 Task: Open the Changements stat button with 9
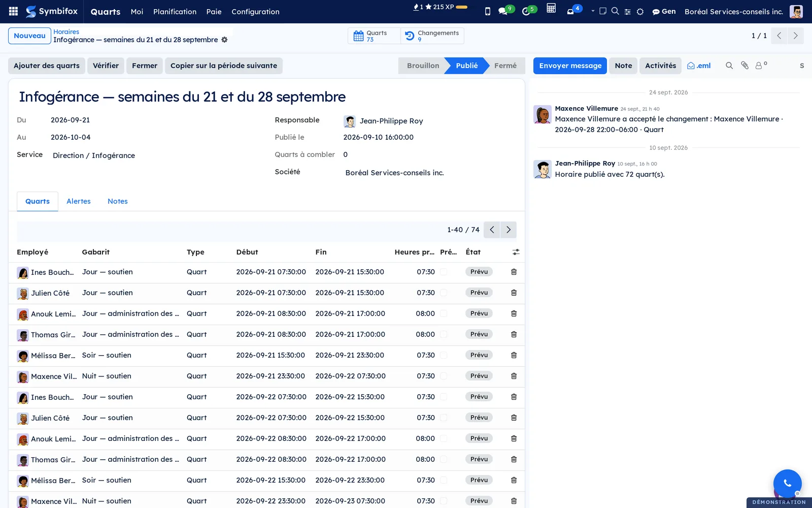[x=432, y=36]
